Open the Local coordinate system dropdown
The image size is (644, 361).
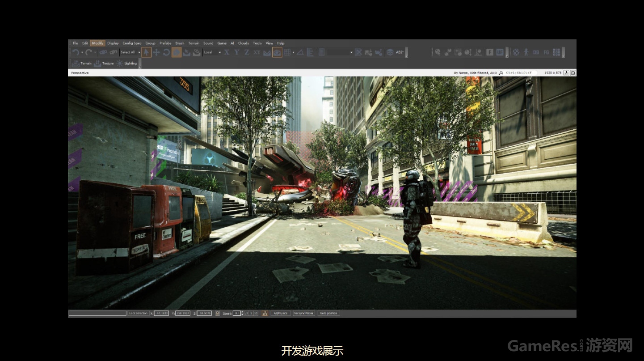tap(213, 52)
